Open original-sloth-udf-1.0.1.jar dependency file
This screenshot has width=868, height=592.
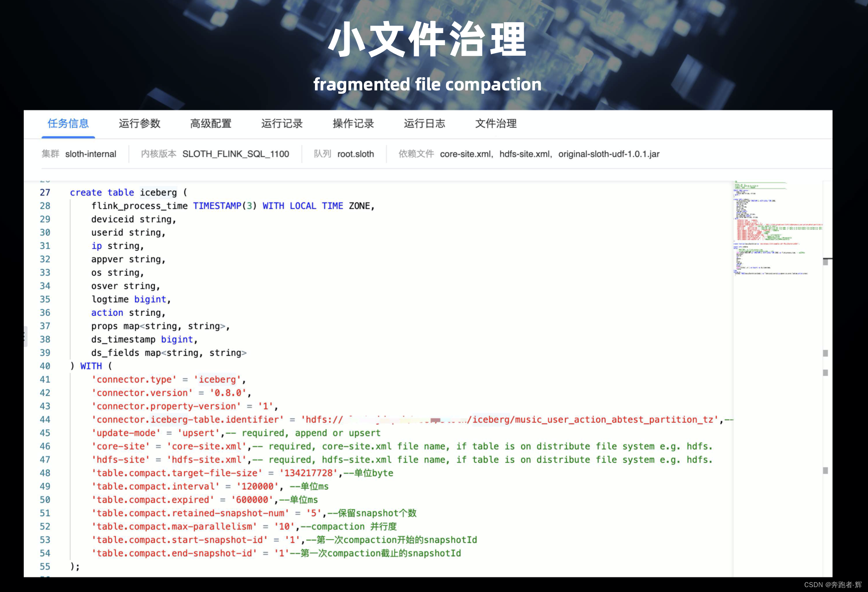point(609,154)
